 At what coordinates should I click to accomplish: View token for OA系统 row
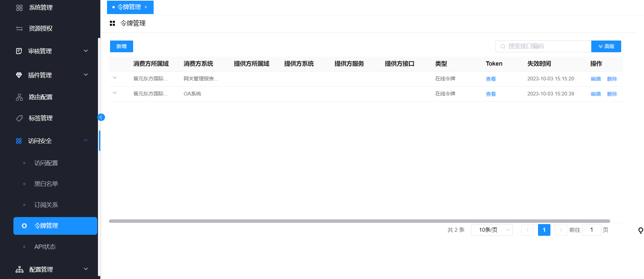[491, 94]
